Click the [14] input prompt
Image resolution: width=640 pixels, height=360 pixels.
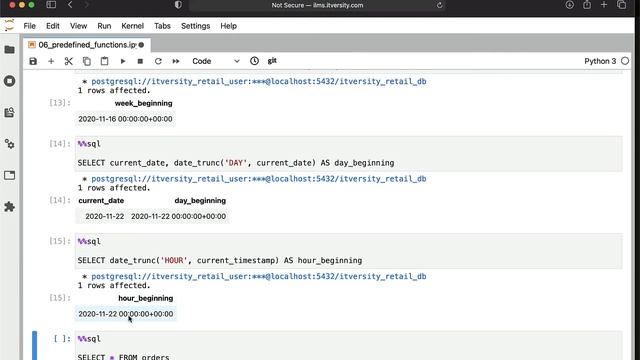point(60,144)
